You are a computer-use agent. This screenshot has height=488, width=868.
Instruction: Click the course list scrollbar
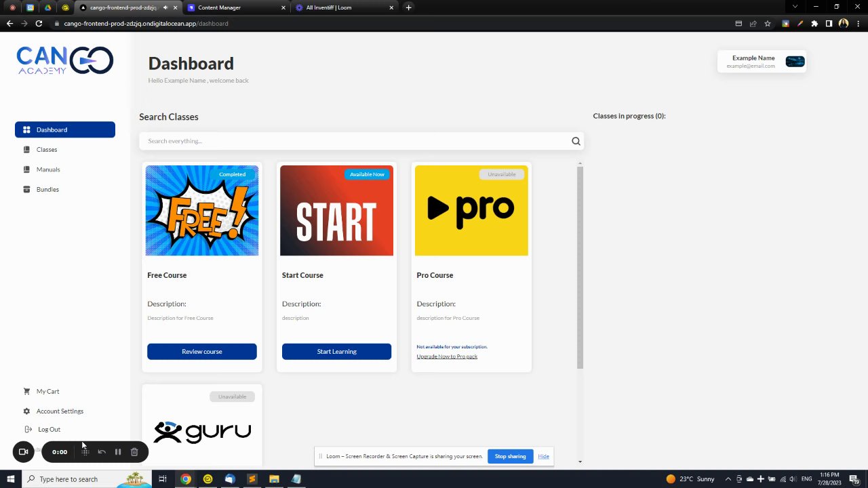click(580, 267)
